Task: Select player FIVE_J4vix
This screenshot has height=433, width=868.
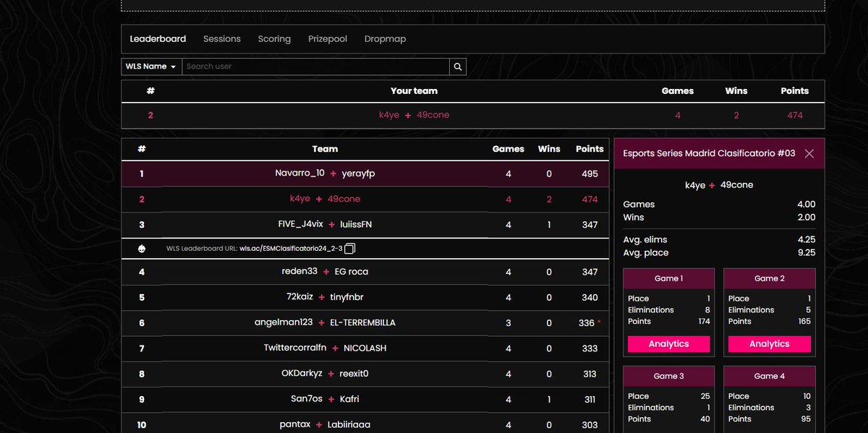Action: (301, 225)
